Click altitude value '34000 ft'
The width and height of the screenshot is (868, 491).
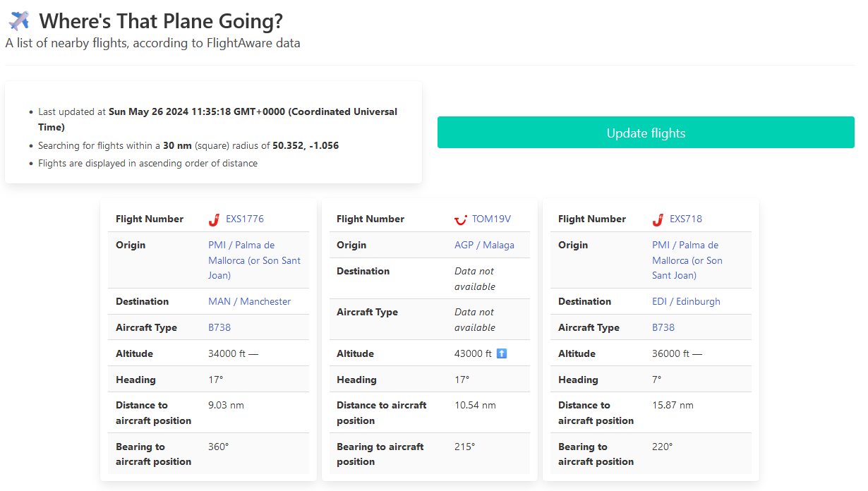tap(227, 353)
